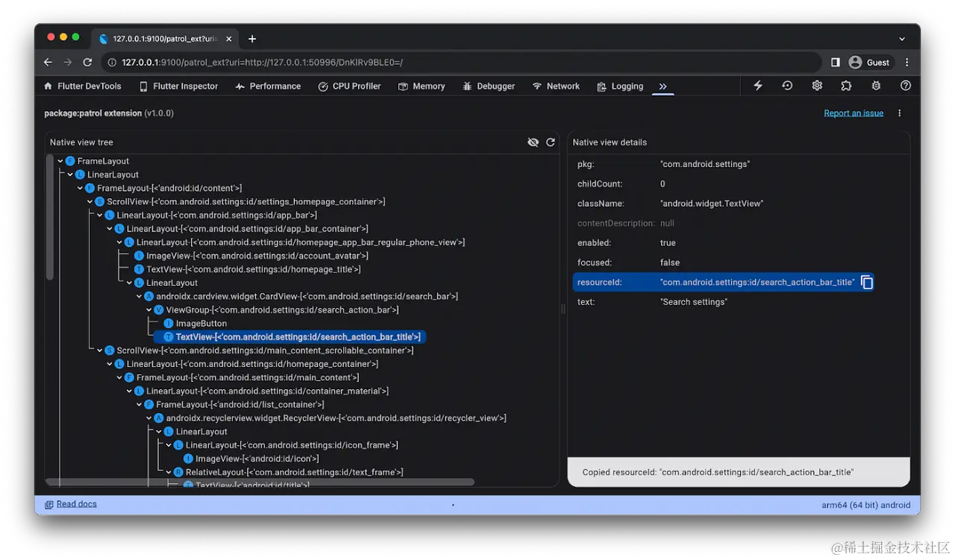Image resolution: width=955 pixels, height=560 pixels.
Task: Go to the Memory tab
Action: 422,86
